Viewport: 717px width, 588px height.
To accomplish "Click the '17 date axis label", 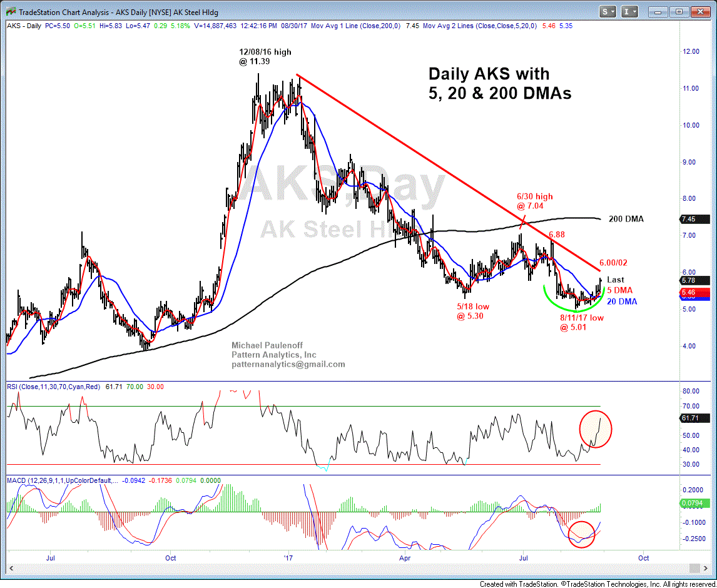I will (288, 558).
